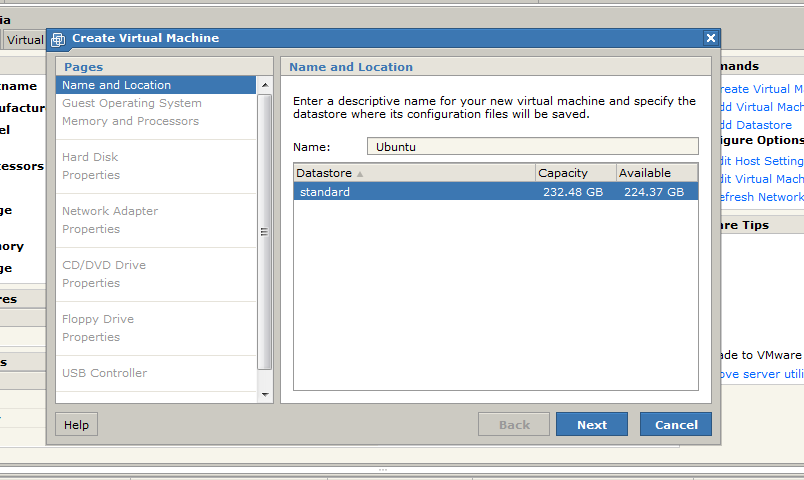This screenshot has height=480, width=804.
Task: Select Guest Operating System page
Action: point(131,103)
